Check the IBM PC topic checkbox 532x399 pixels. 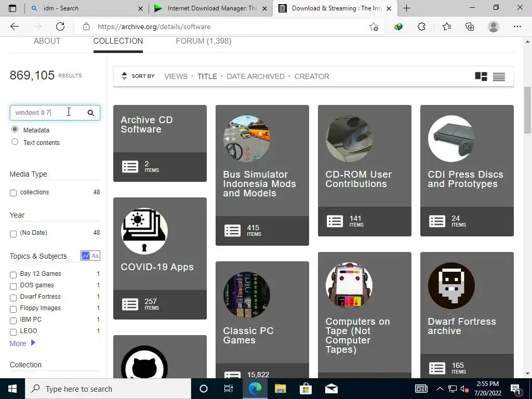[13, 321]
